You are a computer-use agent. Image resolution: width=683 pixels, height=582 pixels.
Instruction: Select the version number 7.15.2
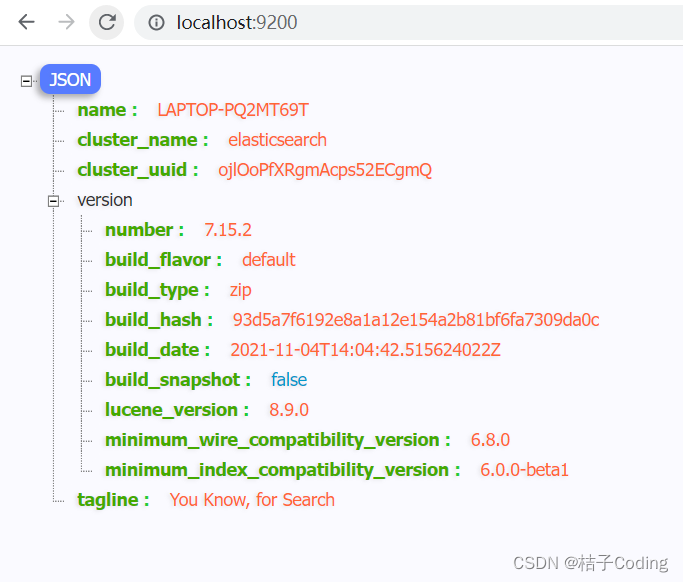[228, 230]
